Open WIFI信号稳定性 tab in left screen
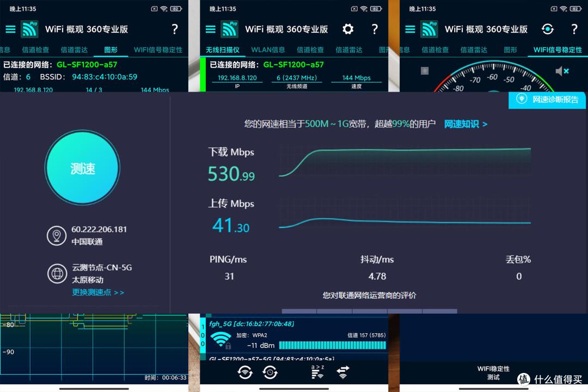 pyautogui.click(x=158, y=50)
